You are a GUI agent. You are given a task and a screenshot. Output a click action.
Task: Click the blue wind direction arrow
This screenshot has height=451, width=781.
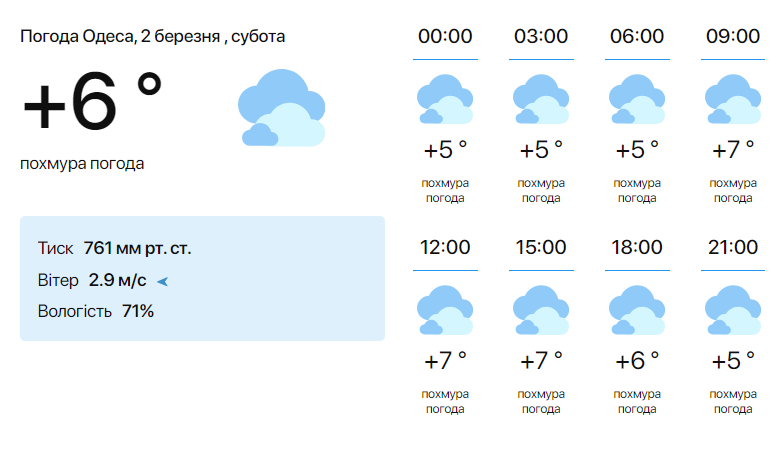pos(163,281)
